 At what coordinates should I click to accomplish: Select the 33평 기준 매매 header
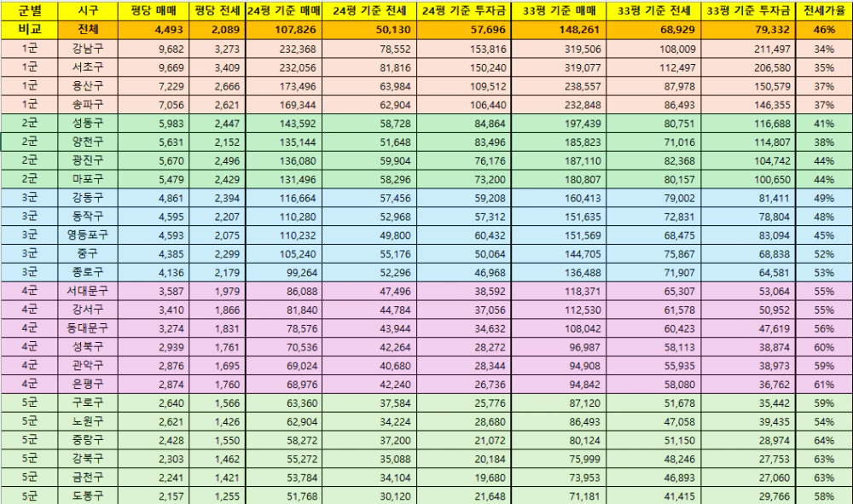559,11
